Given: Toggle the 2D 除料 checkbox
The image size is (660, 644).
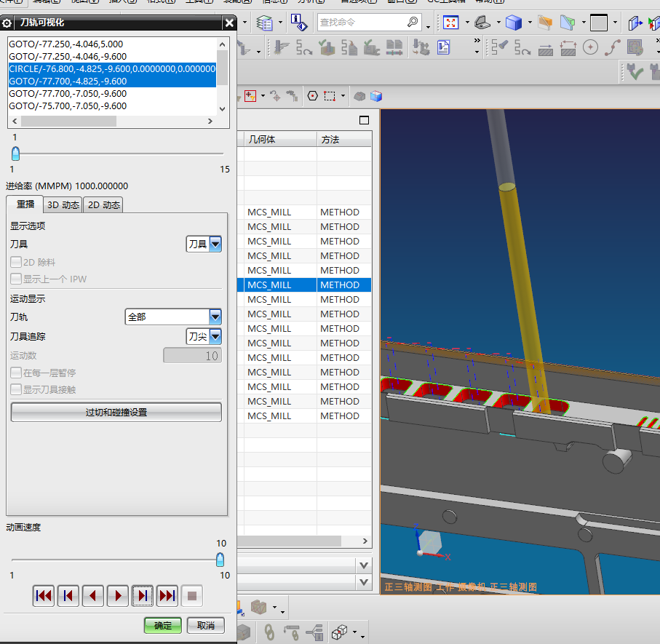Looking at the screenshot, I should [x=16, y=262].
